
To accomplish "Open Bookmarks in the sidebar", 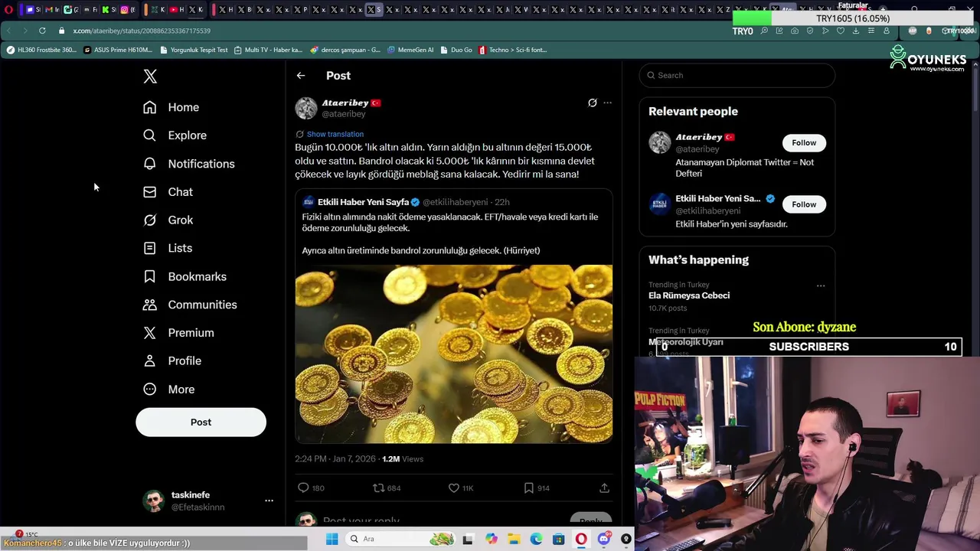I will click(x=185, y=276).
